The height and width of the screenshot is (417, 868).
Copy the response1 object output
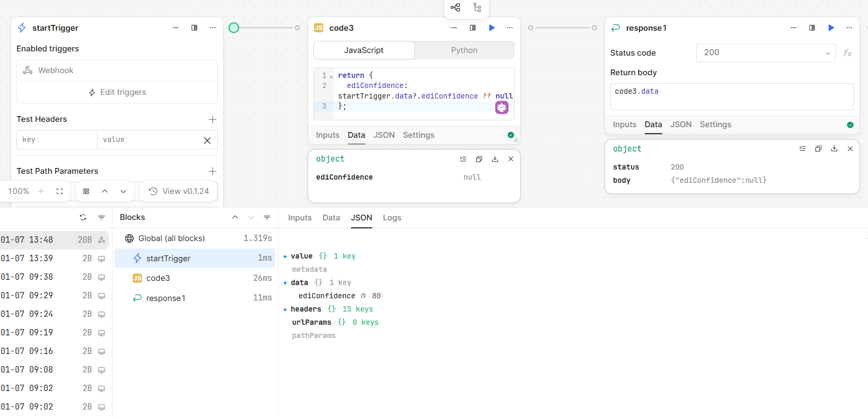(x=818, y=149)
